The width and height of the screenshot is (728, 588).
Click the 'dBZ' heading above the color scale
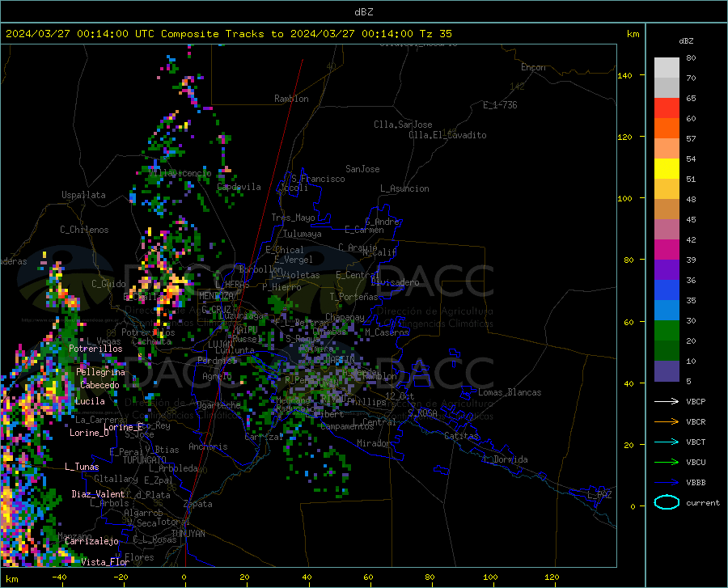(x=686, y=40)
